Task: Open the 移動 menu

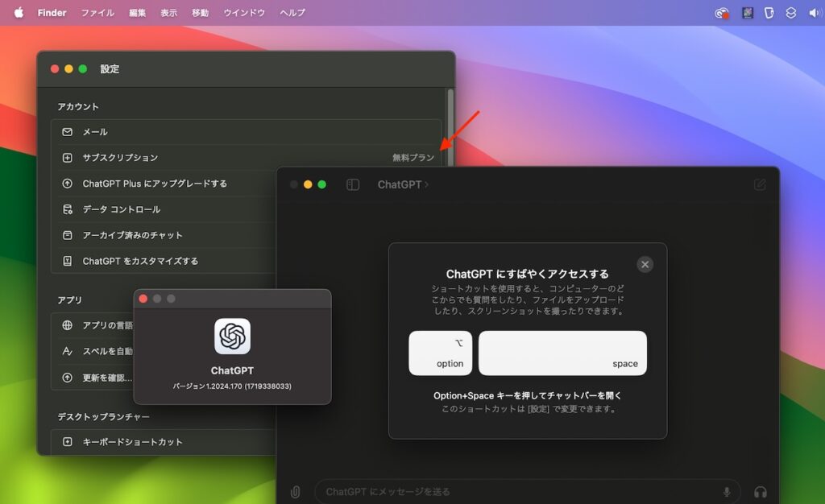Action: pyautogui.click(x=198, y=12)
